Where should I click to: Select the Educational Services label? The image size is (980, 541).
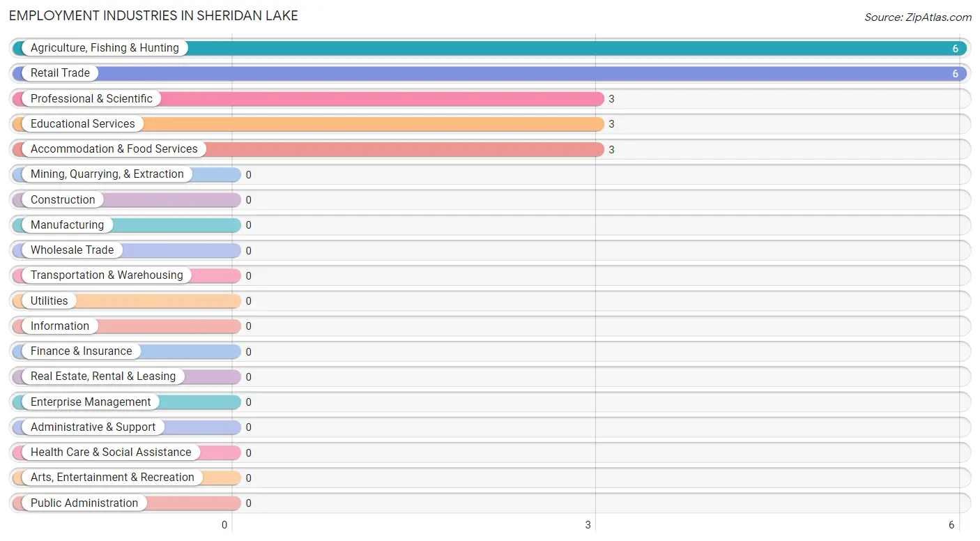pos(83,124)
